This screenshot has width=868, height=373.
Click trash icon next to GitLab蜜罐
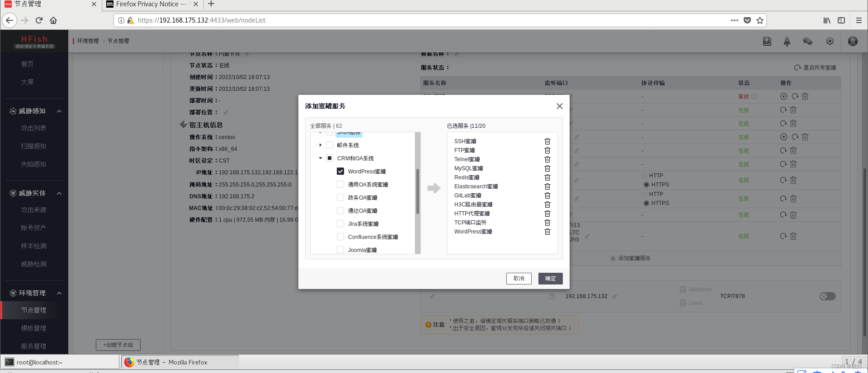click(x=547, y=196)
